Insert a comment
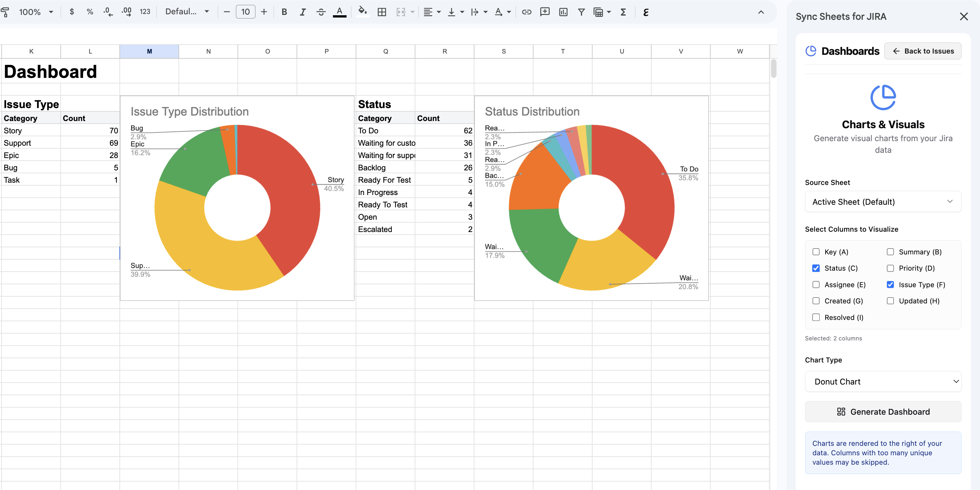980x490 pixels. 545,12
